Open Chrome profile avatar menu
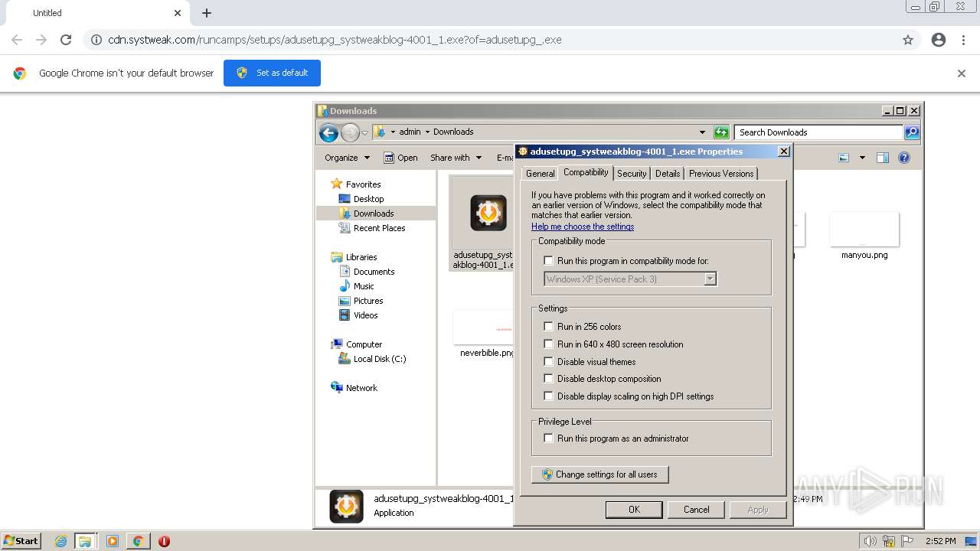The width and height of the screenshot is (980, 551). tap(939, 40)
